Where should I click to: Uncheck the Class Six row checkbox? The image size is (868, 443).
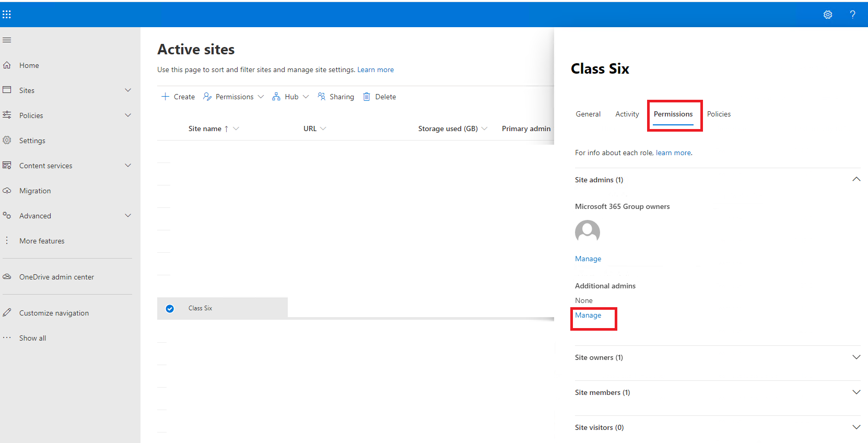click(170, 309)
